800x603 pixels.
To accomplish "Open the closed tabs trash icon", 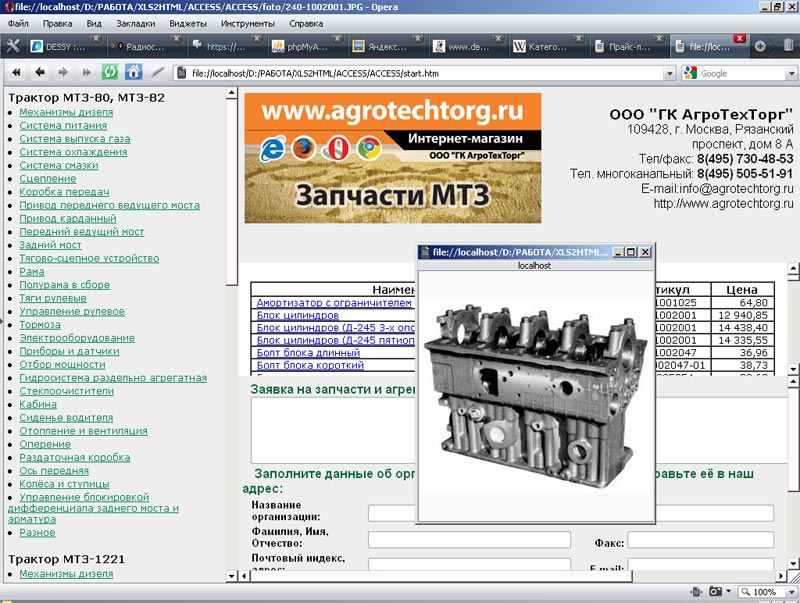I will coord(788,46).
